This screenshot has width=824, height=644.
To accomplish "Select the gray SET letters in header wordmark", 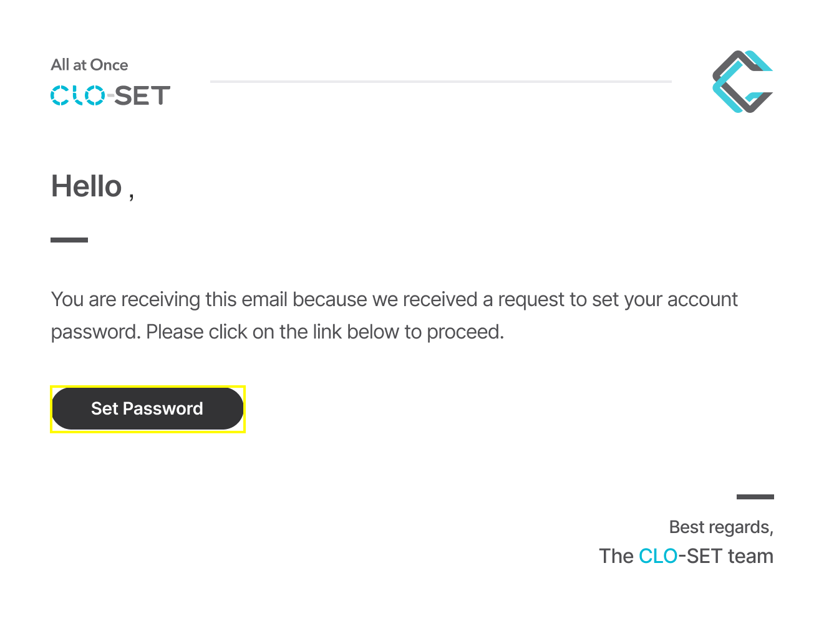I will pyautogui.click(x=142, y=95).
